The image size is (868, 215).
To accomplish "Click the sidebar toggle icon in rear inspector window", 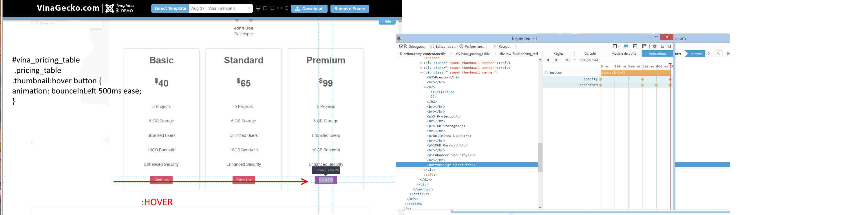I will (728, 54).
